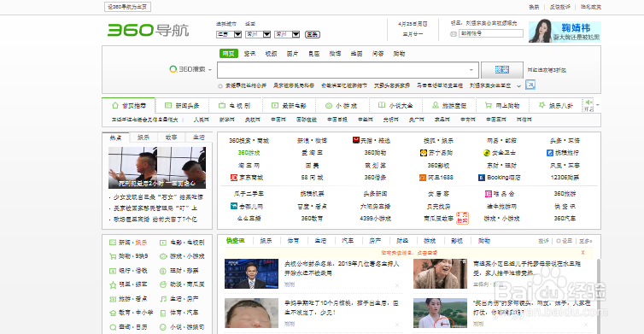Select the green 网页 search tab
Screen dimensions: 644x334
[x=229, y=54]
